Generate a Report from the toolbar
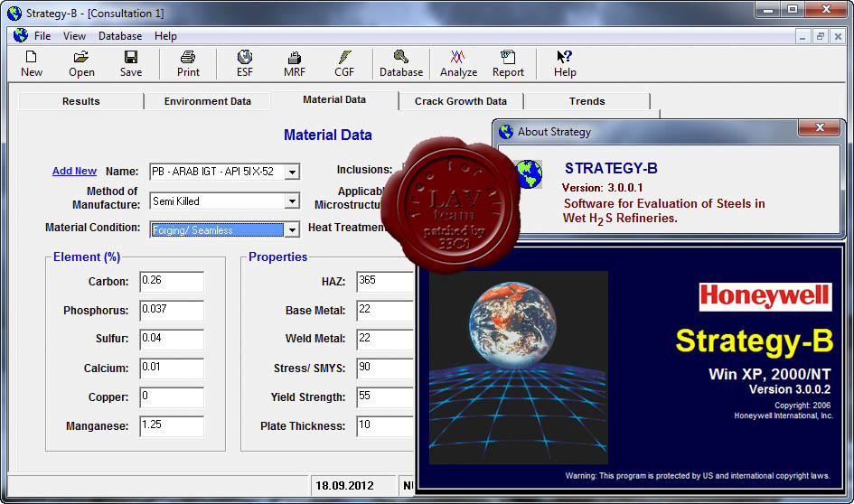This screenshot has height=504, width=854. point(508,63)
